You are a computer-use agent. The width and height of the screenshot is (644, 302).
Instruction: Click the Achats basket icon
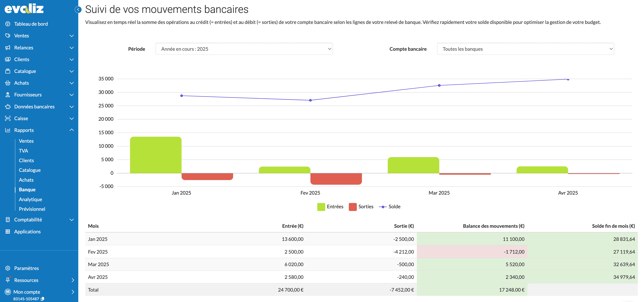[x=8, y=83]
